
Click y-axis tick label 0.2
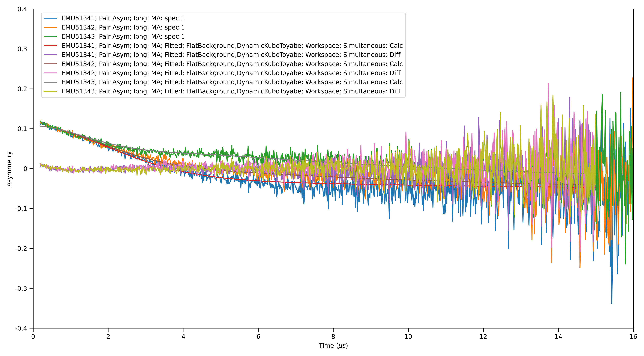click(x=22, y=89)
